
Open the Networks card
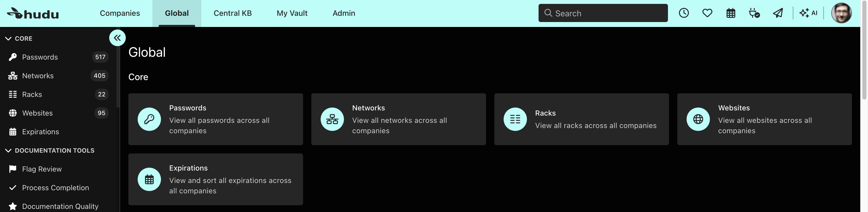click(398, 119)
